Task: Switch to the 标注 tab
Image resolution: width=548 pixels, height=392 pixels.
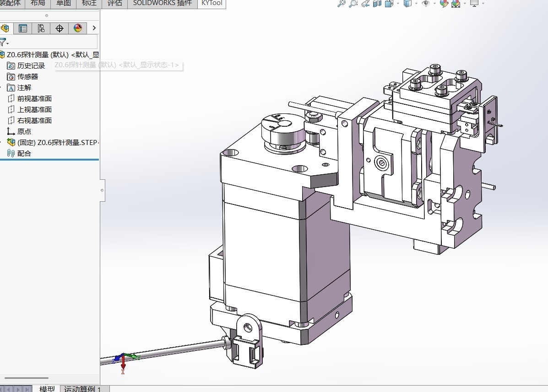Action: pyautogui.click(x=89, y=4)
